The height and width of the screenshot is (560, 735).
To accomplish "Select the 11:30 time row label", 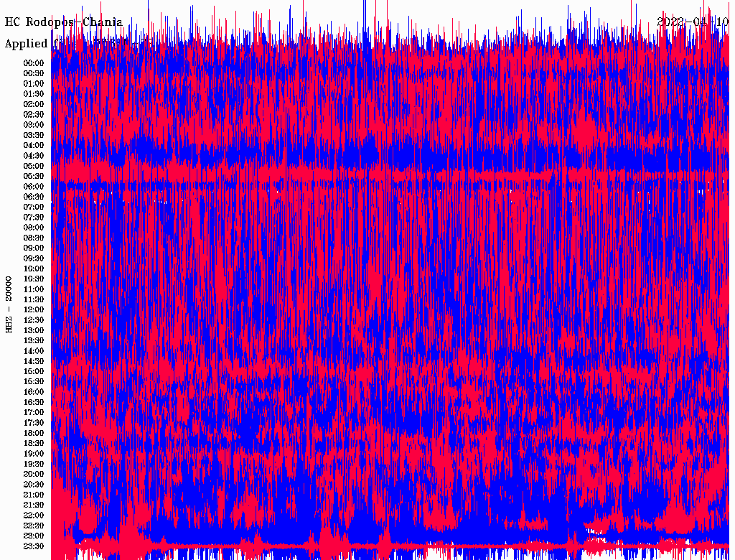I will tap(34, 299).
